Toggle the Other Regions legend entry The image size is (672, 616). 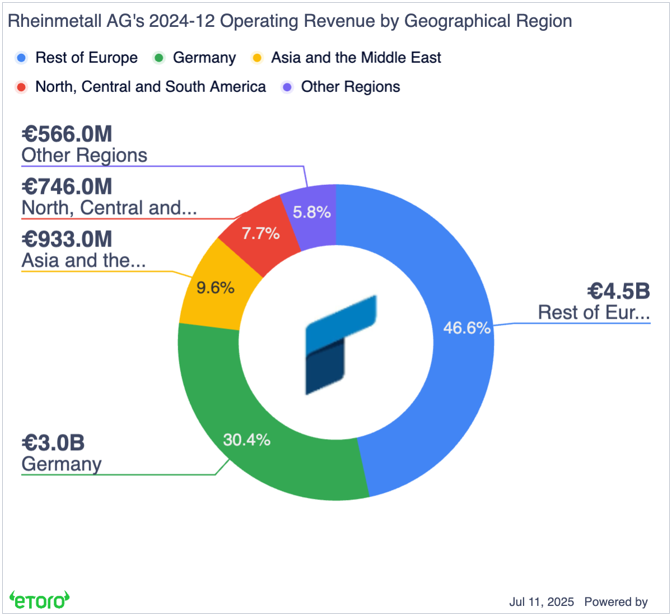click(340, 87)
